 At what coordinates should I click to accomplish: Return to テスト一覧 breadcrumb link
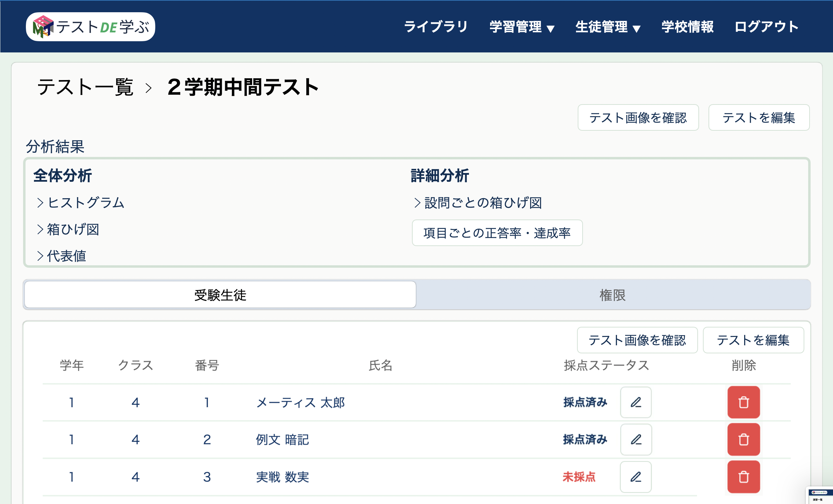tap(85, 87)
